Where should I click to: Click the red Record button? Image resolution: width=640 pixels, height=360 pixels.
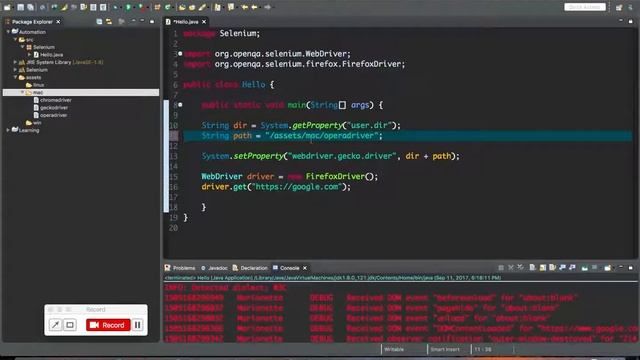[x=108, y=325]
